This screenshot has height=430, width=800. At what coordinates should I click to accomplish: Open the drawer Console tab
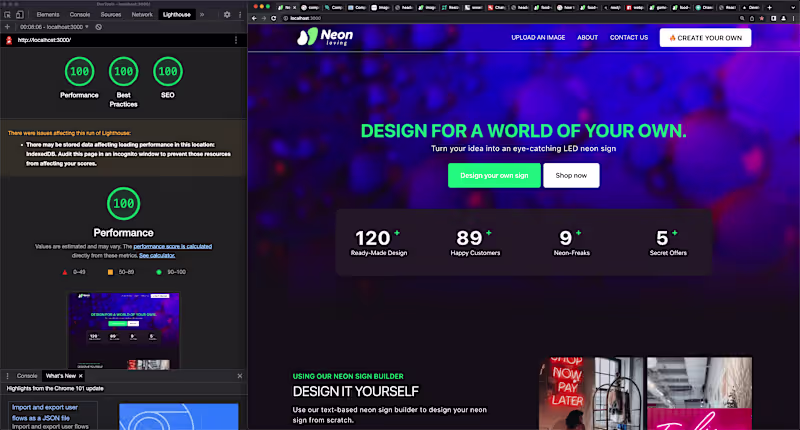point(27,376)
